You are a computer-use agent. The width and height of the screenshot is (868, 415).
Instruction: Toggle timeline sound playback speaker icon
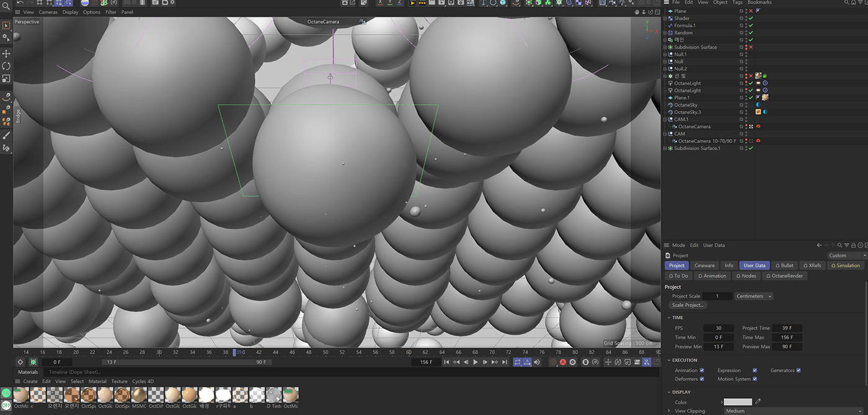537,362
